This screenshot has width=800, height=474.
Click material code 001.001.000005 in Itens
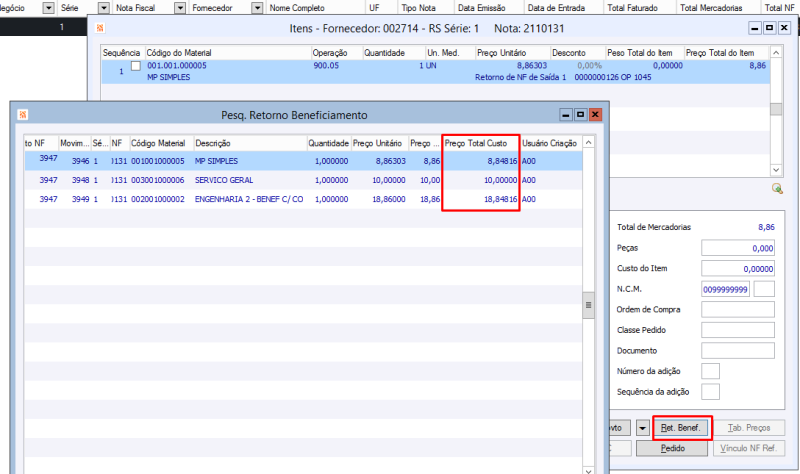tap(177, 65)
